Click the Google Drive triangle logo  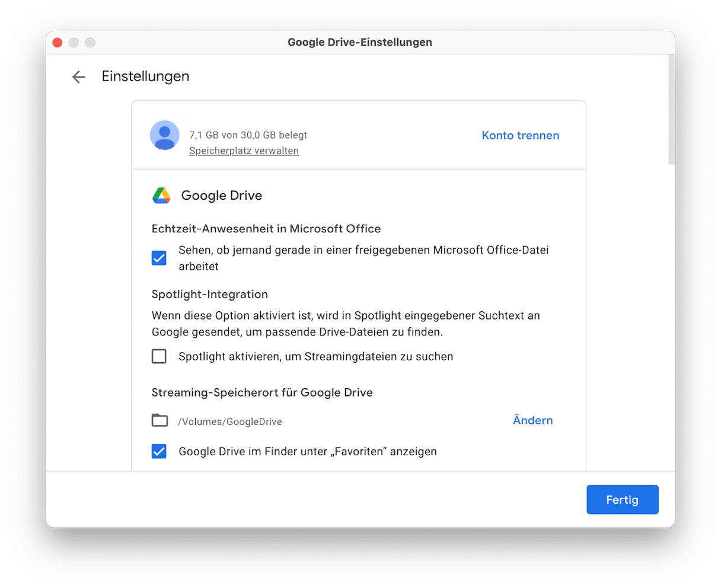[x=161, y=196]
